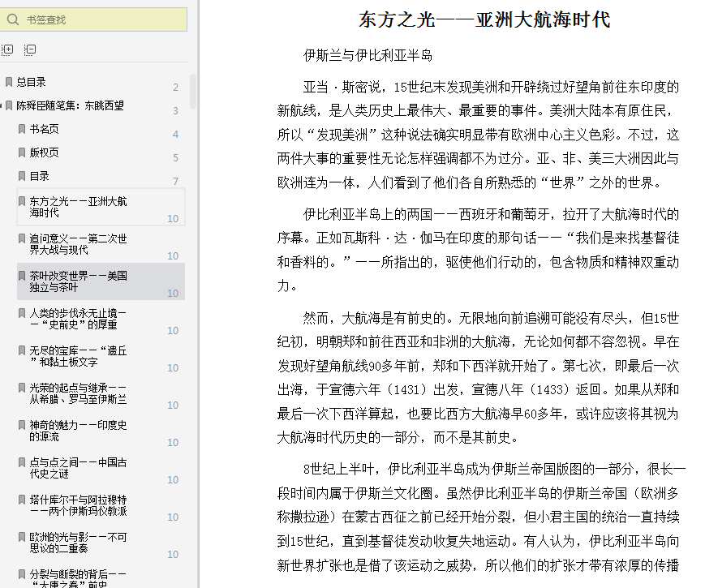Screen dimensions: 705x588
Task: Open the 目录 bookmark
Action: point(39,176)
